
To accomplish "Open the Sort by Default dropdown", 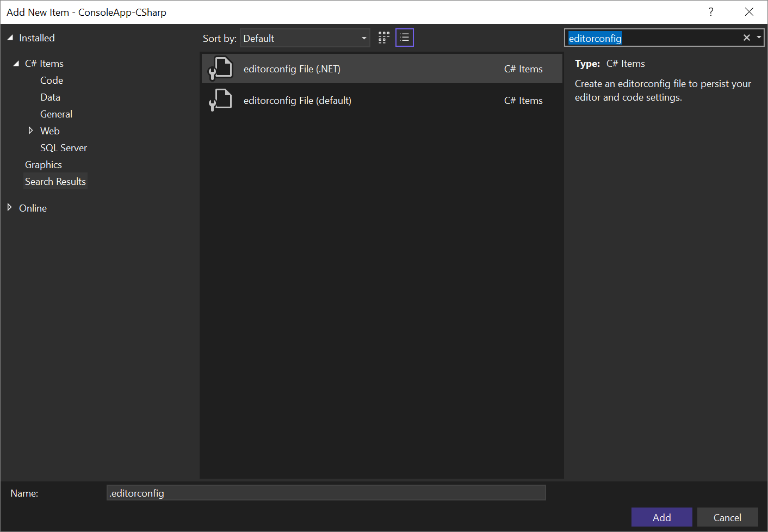I will (305, 38).
